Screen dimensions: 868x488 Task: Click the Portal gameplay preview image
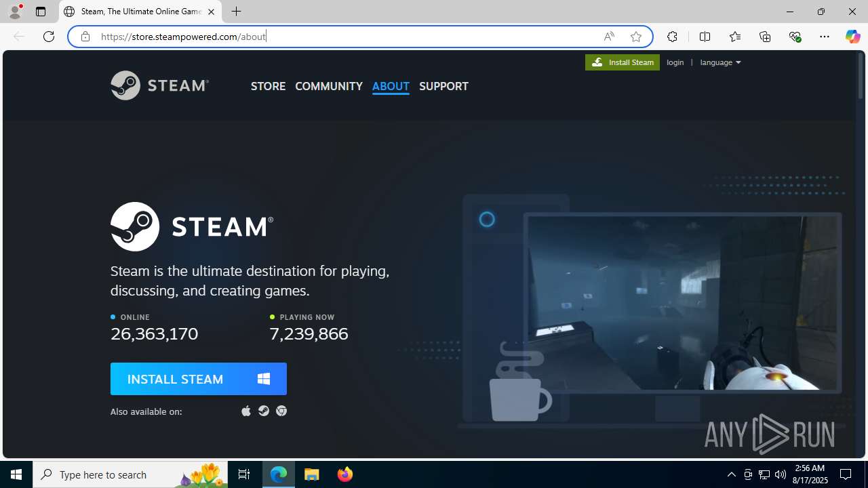[682, 302]
